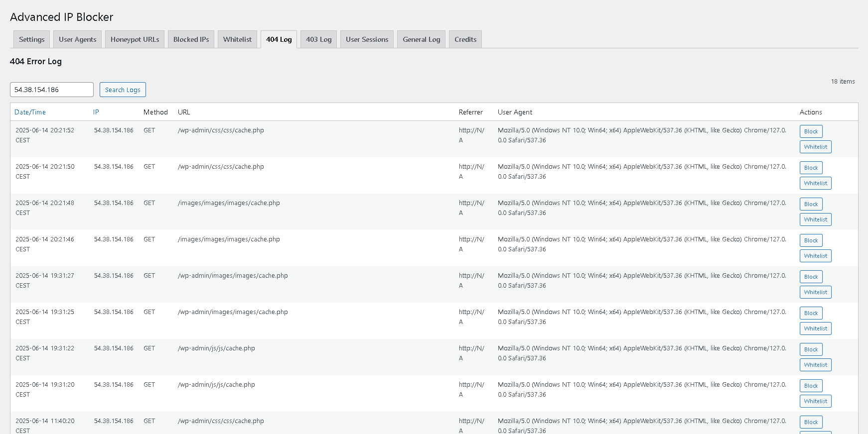Sort by the IP column header

[x=96, y=112]
